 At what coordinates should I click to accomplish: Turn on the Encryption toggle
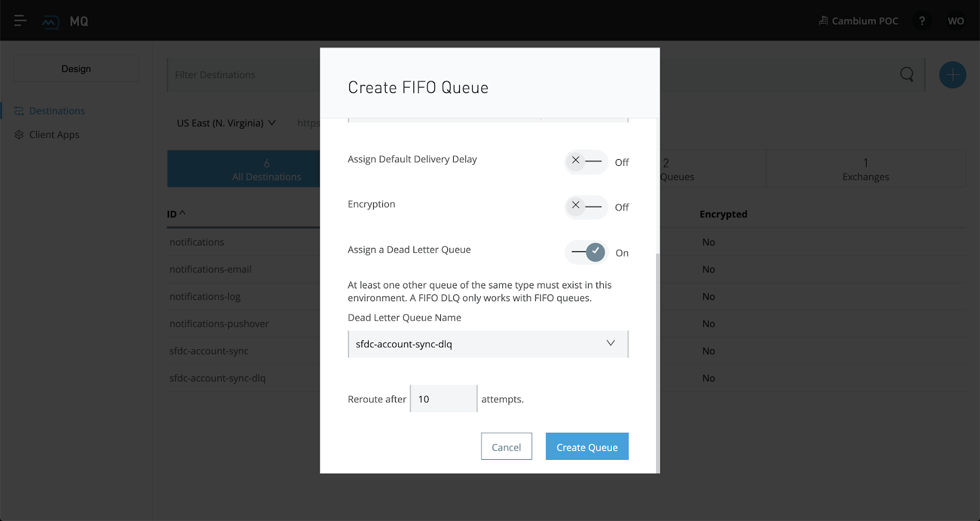tap(586, 207)
